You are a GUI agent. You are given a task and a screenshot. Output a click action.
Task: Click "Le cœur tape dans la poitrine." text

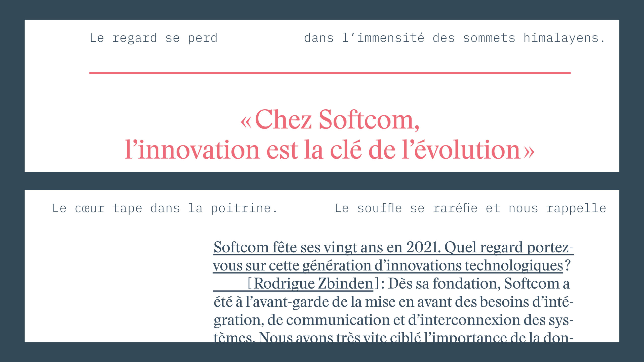pos(165,208)
